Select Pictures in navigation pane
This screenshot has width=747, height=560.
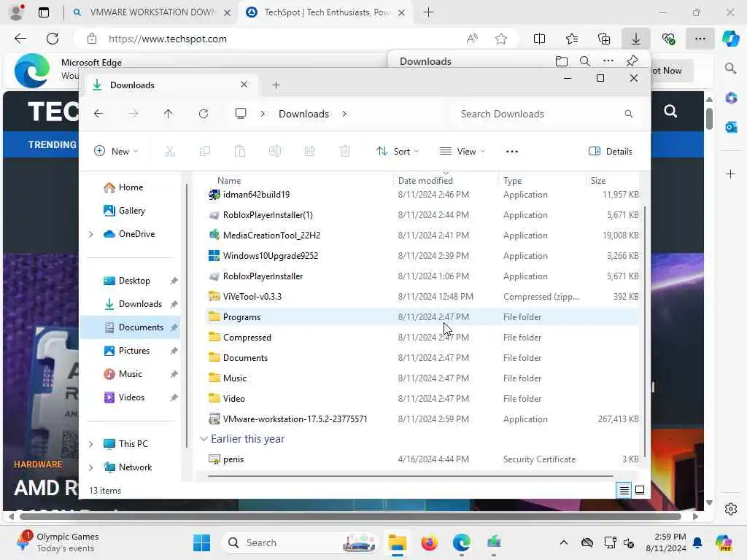(133, 351)
